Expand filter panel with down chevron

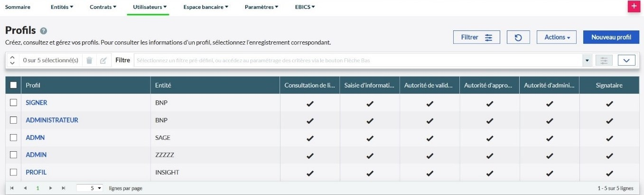(x=626, y=60)
